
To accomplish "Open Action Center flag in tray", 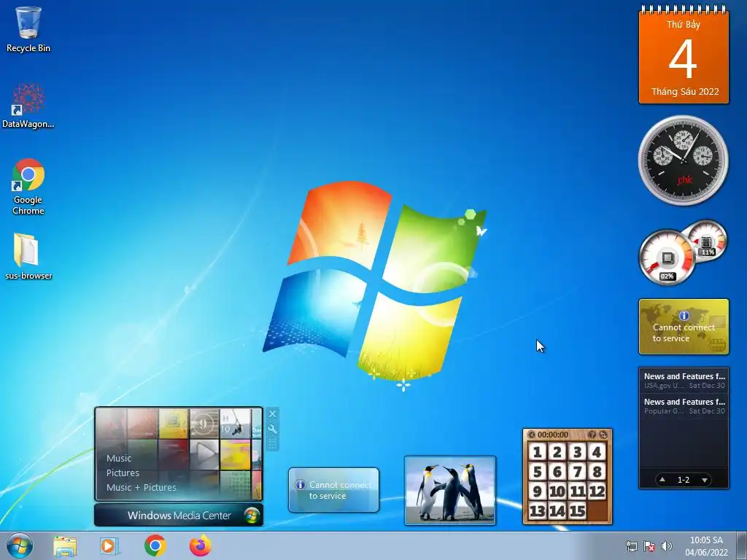I will click(x=649, y=546).
